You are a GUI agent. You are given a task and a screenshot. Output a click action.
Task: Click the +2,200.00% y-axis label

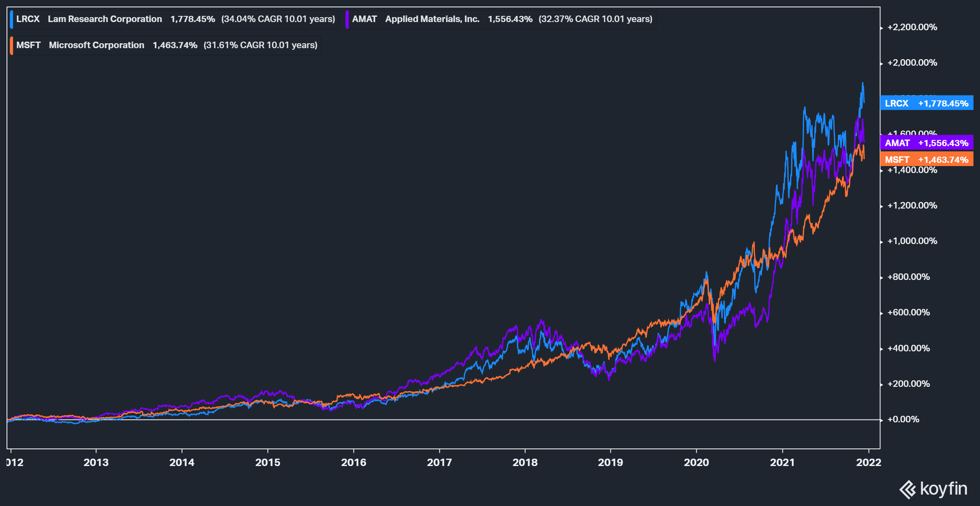(x=912, y=27)
